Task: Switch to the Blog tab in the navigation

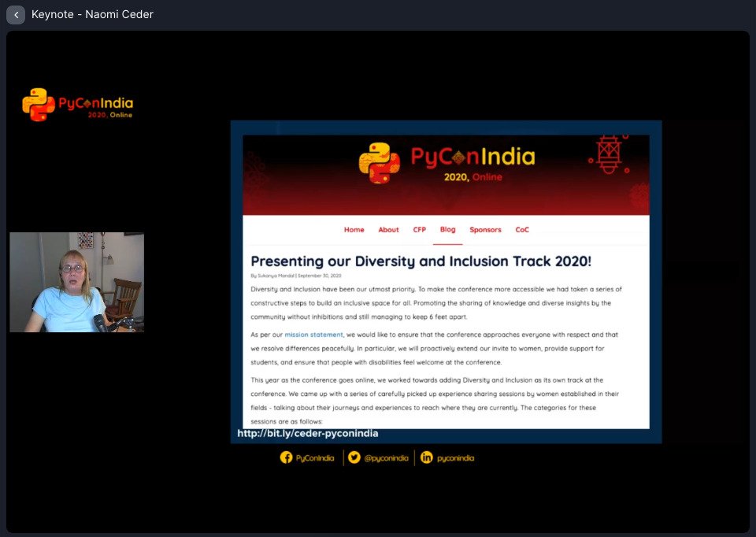Action: (x=447, y=230)
